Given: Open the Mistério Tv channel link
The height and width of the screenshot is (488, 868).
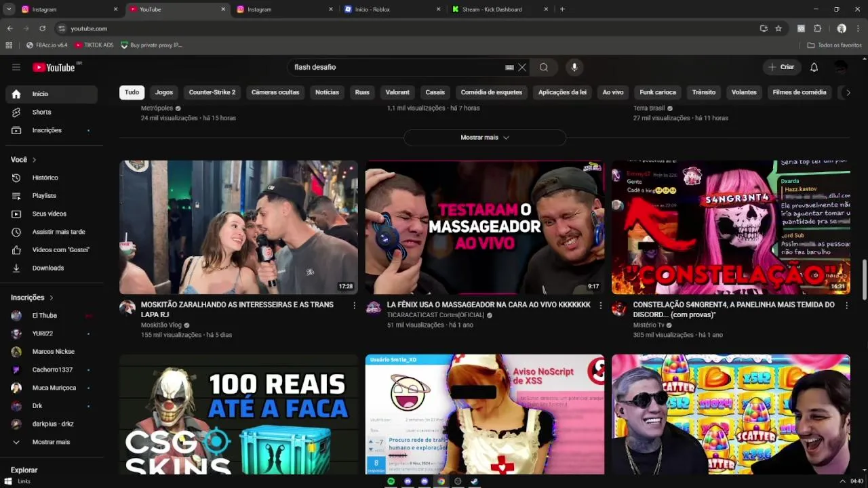Looking at the screenshot, I should pyautogui.click(x=648, y=325).
